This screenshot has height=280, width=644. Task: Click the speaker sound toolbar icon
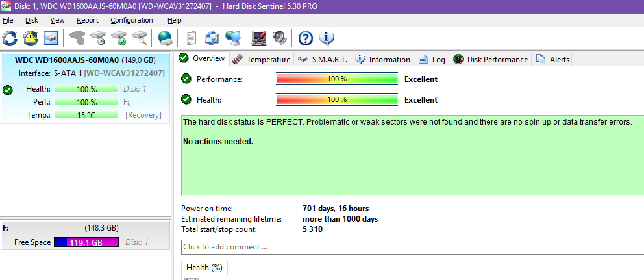point(279,38)
